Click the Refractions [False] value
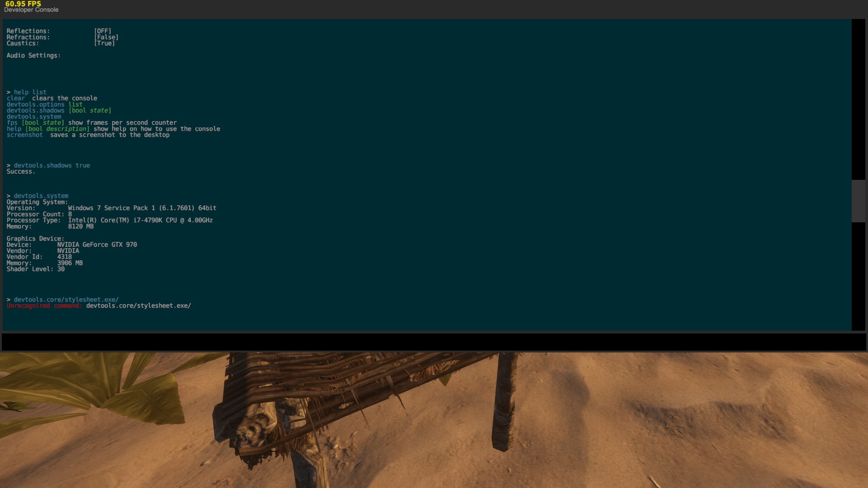 point(106,38)
